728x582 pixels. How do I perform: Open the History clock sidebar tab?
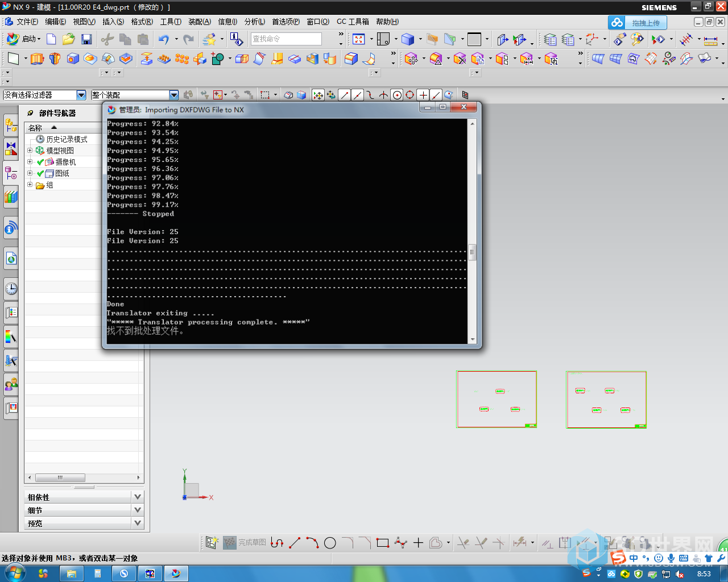pyautogui.click(x=11, y=289)
